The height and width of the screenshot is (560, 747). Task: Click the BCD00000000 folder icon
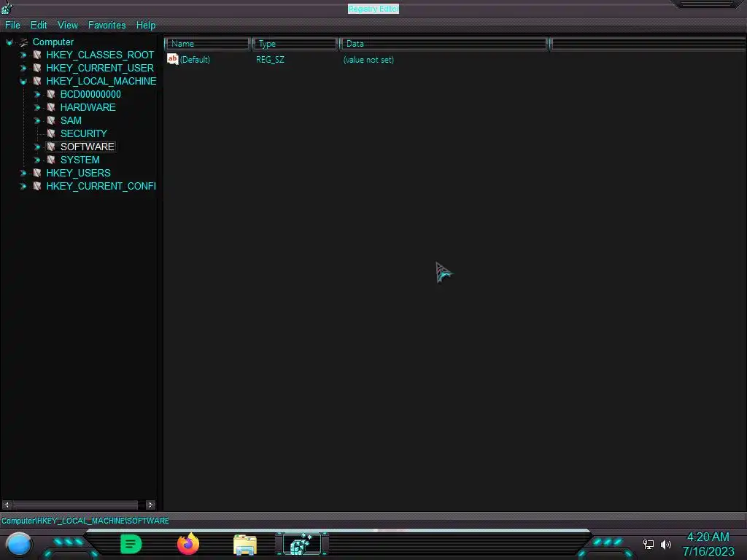[51, 94]
